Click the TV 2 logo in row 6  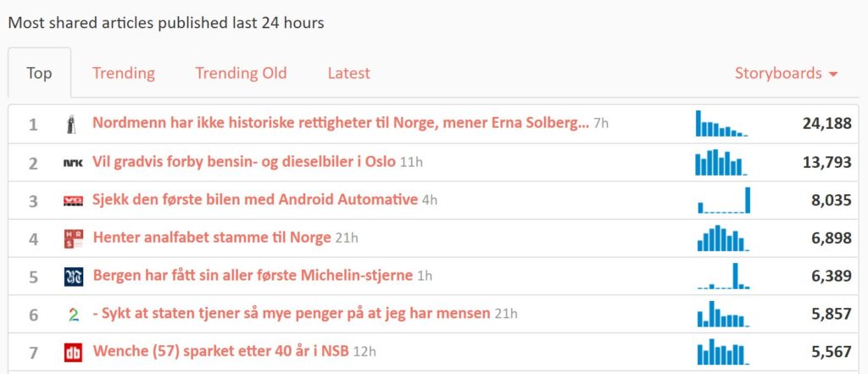click(x=73, y=315)
